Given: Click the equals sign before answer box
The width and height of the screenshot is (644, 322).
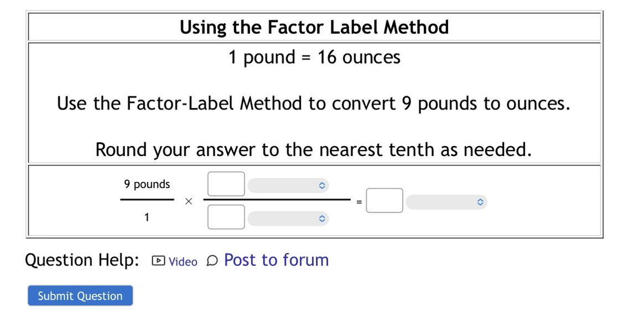Looking at the screenshot, I should [359, 202].
